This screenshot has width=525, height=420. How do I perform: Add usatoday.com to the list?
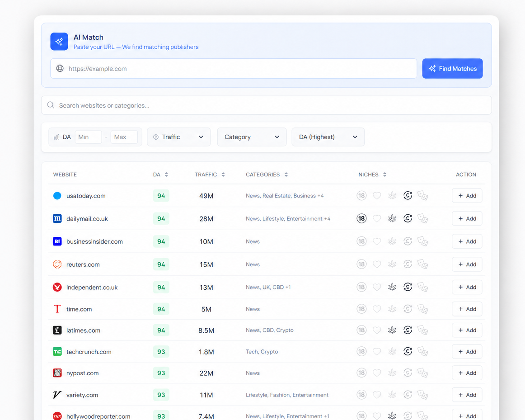[x=467, y=196]
